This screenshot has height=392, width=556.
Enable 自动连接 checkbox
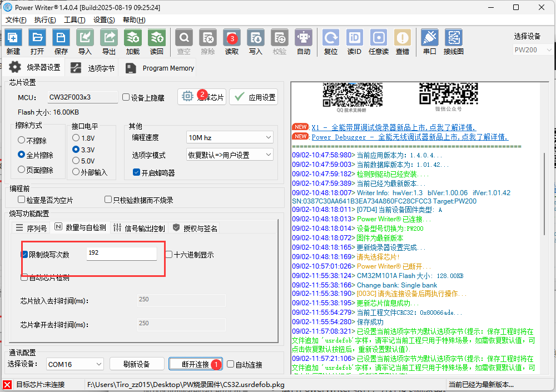pyautogui.click(x=231, y=364)
